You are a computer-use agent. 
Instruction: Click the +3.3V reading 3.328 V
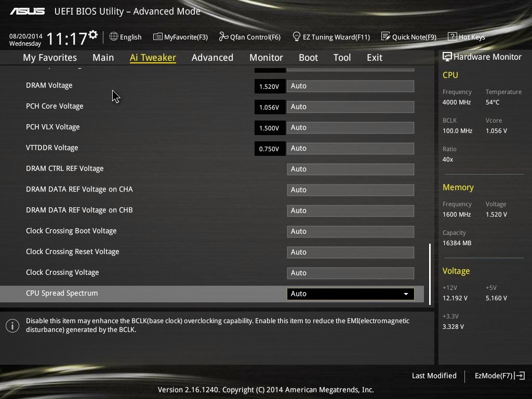point(453,326)
